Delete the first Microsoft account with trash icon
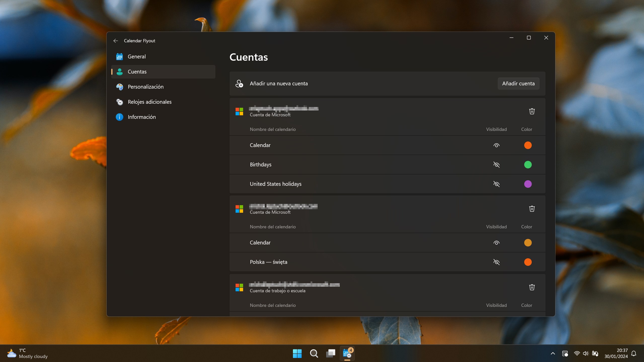The image size is (644, 362). pyautogui.click(x=532, y=111)
